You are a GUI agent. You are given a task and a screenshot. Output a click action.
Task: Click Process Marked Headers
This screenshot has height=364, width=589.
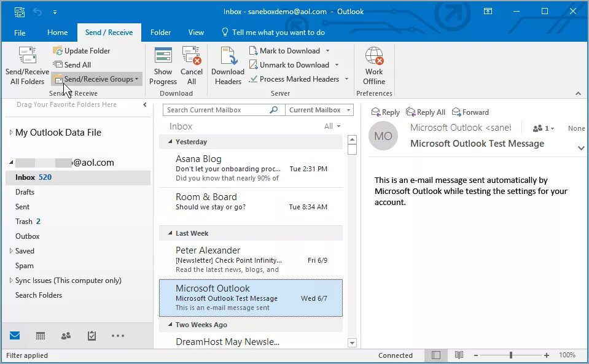[x=294, y=79]
